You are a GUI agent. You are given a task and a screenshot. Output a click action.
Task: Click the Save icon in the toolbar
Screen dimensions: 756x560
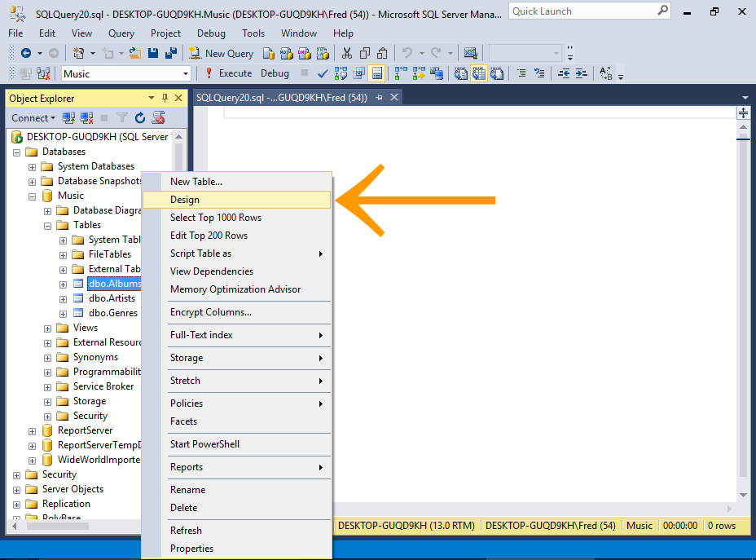153,53
